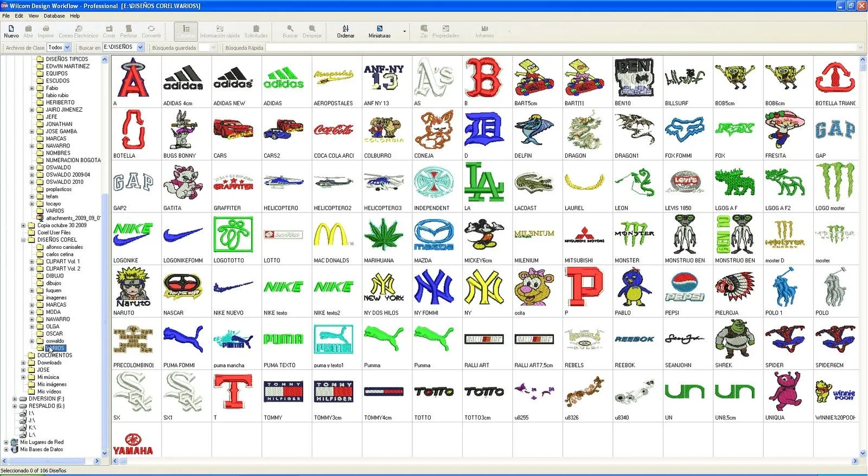Click the Zip toolbar icon
The height and width of the screenshot is (476, 868).
pos(424,31)
